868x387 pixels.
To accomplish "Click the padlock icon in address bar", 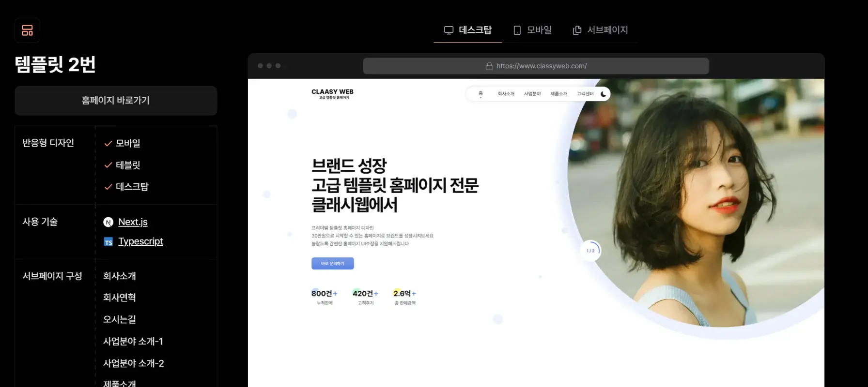I will 489,66.
